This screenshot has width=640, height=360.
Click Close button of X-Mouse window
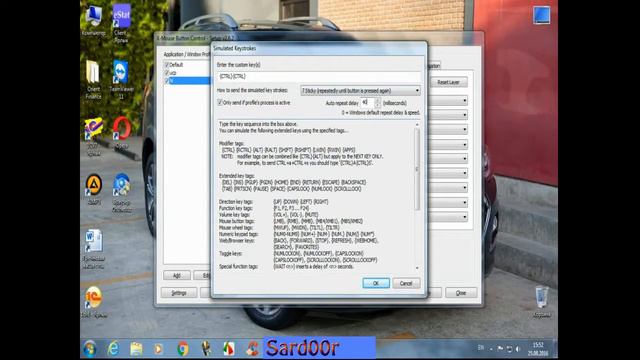(461, 293)
